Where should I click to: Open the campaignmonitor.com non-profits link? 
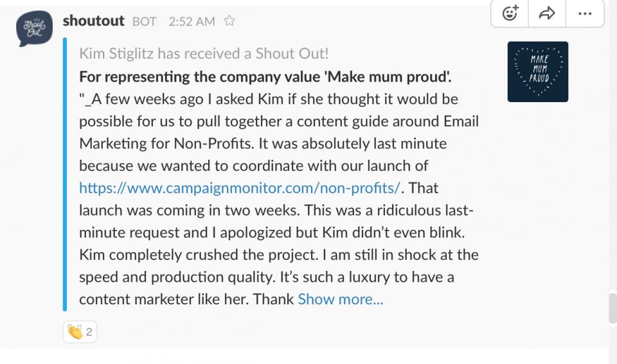click(x=240, y=188)
